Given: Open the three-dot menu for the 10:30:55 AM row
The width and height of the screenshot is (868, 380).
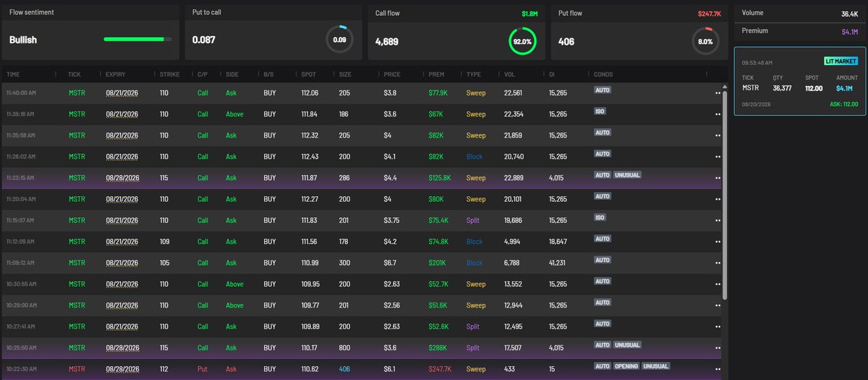Looking at the screenshot, I should pyautogui.click(x=718, y=284).
